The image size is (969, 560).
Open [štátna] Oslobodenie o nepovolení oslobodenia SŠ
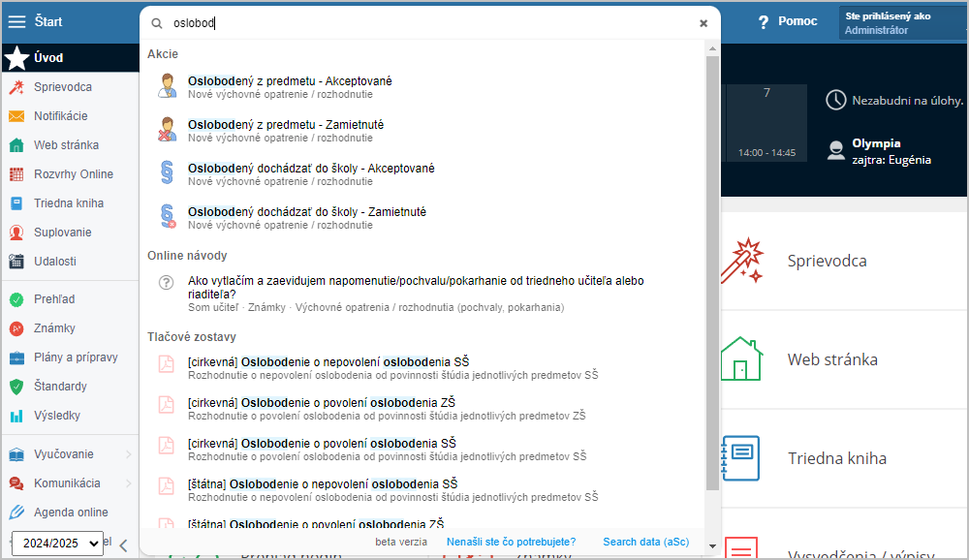[422, 490]
